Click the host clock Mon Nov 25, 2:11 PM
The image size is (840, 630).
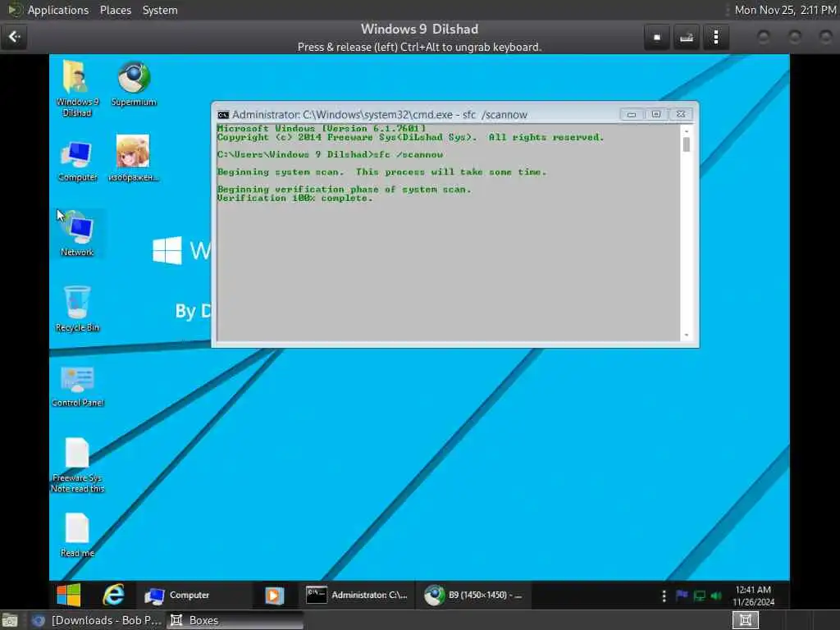(x=785, y=10)
